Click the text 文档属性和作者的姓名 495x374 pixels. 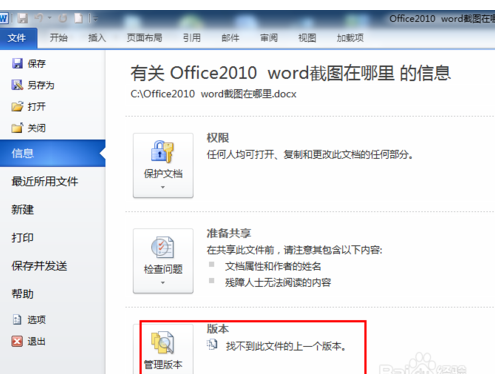(x=273, y=266)
